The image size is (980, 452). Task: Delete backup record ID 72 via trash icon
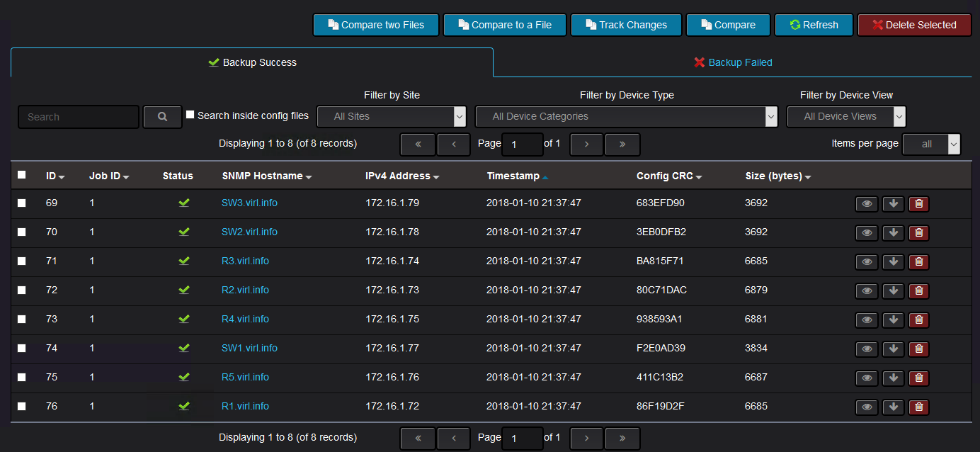pyautogui.click(x=919, y=291)
